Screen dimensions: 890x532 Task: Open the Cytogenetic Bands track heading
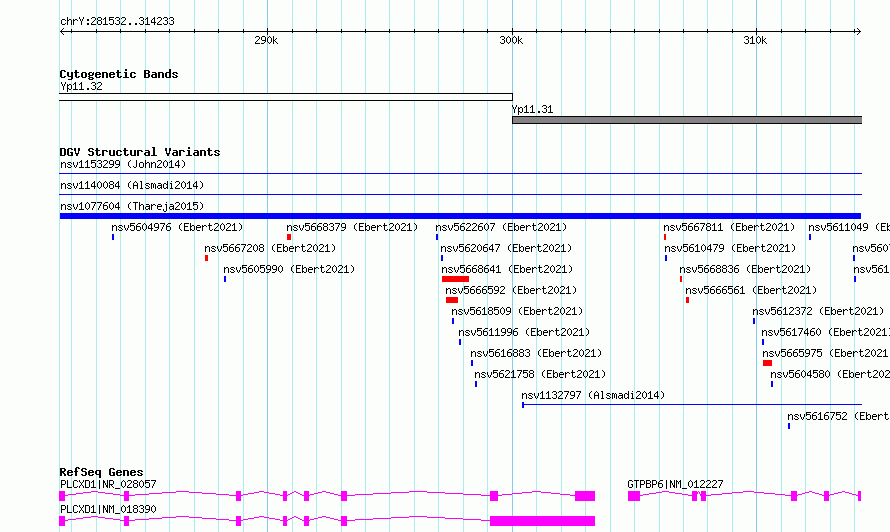coord(119,74)
